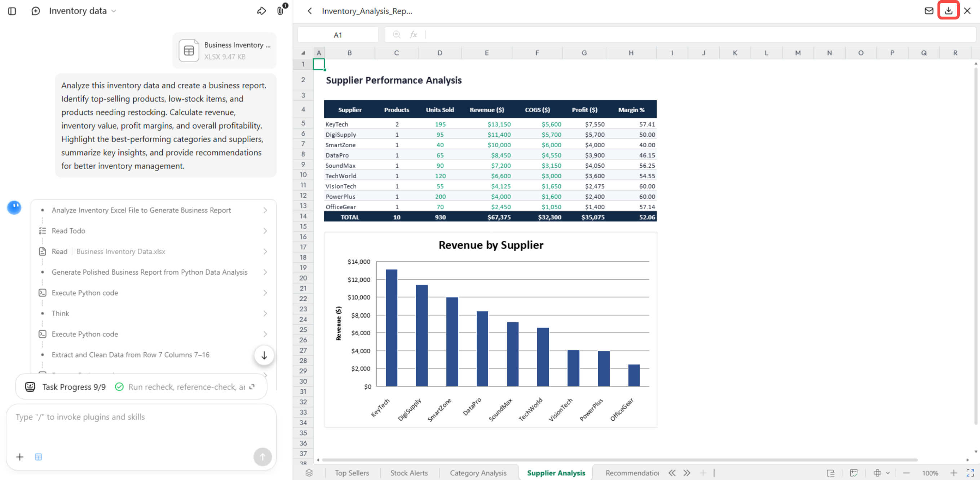Add a new sheet with the plus icon
980x480 pixels.
703,473
